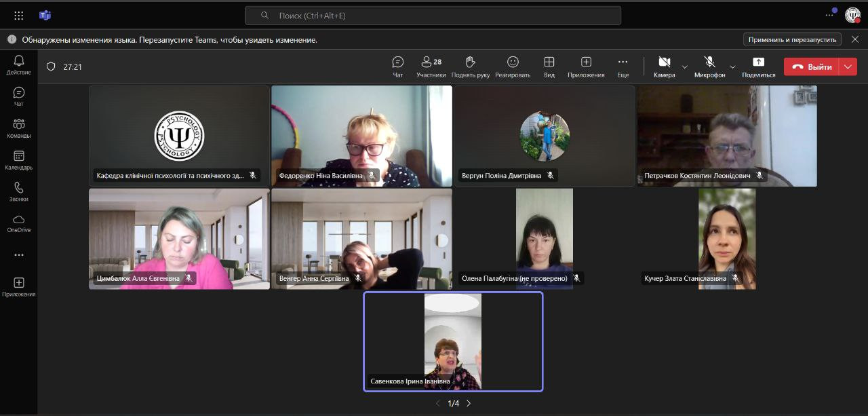Click the meeting timer 27:21
868x416 pixels.
[x=73, y=67]
